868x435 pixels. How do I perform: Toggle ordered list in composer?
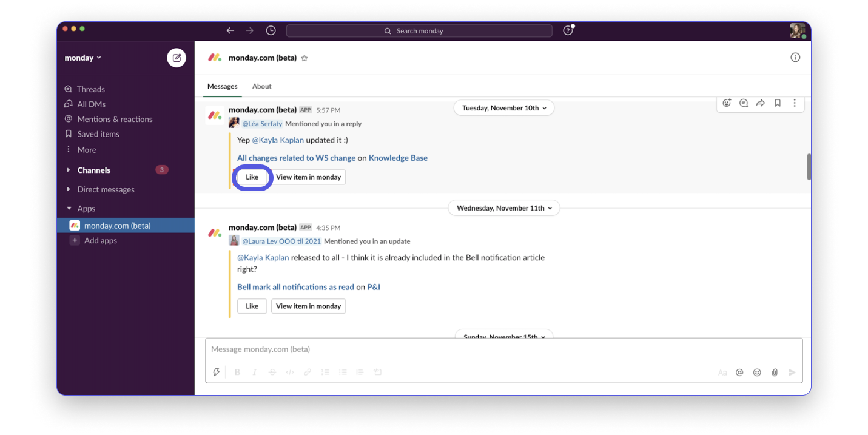(325, 373)
